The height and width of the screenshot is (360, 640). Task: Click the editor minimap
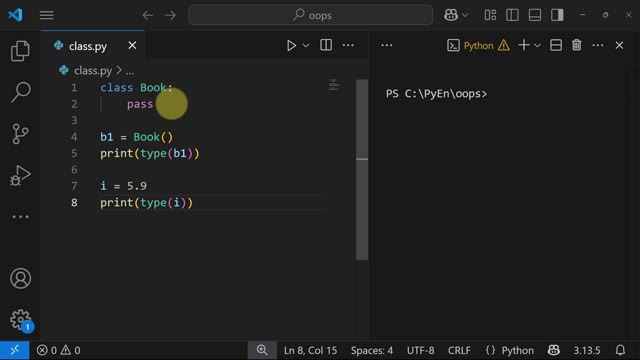[x=334, y=85]
